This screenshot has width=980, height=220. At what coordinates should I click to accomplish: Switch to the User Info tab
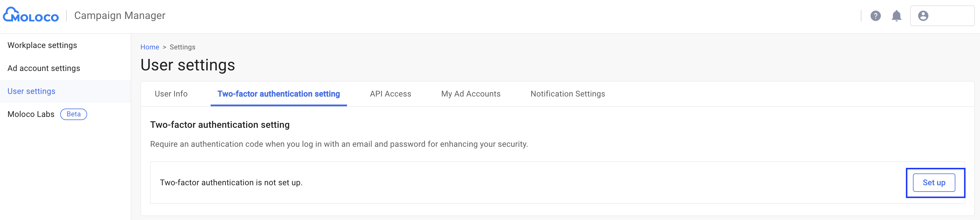[x=171, y=94]
